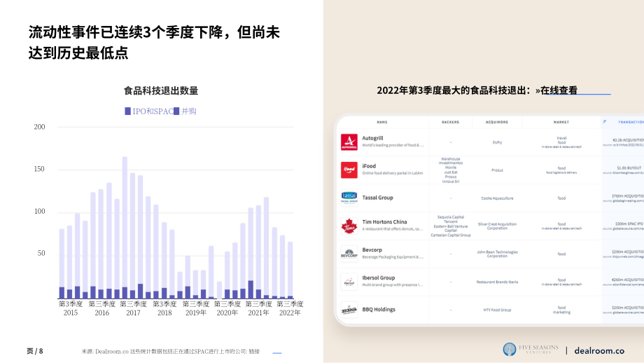Open the Autogrill company name
644x363 pixels.
point(372,138)
